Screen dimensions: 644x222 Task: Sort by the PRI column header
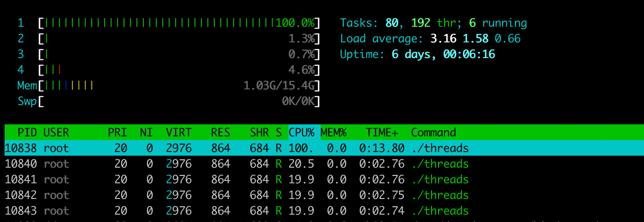pos(117,133)
